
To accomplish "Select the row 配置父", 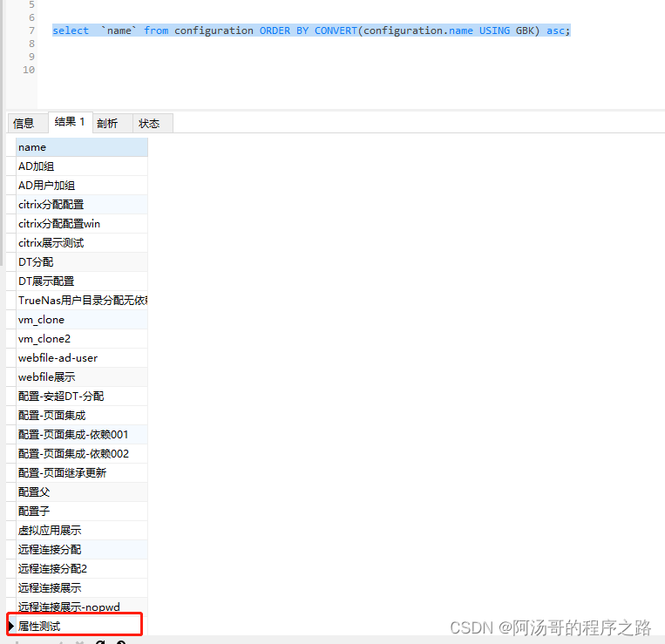I will click(82, 491).
